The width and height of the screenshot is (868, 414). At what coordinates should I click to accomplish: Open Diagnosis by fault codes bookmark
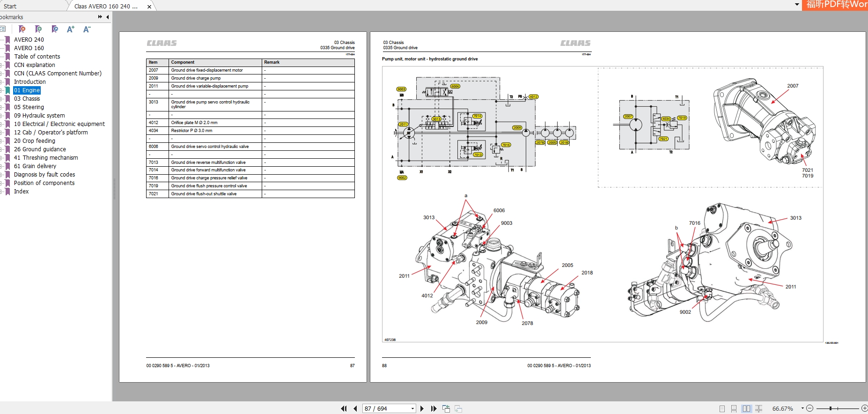click(x=44, y=175)
